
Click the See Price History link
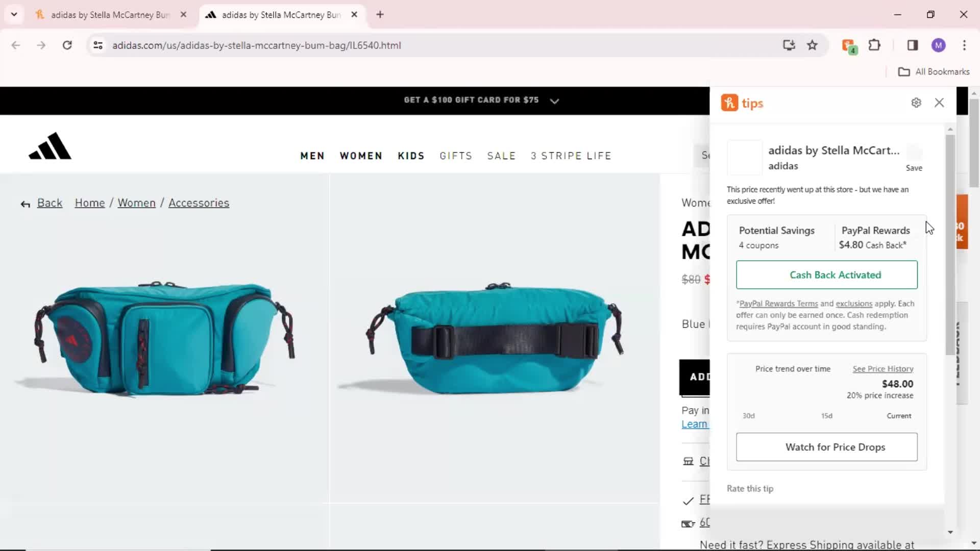click(x=883, y=369)
